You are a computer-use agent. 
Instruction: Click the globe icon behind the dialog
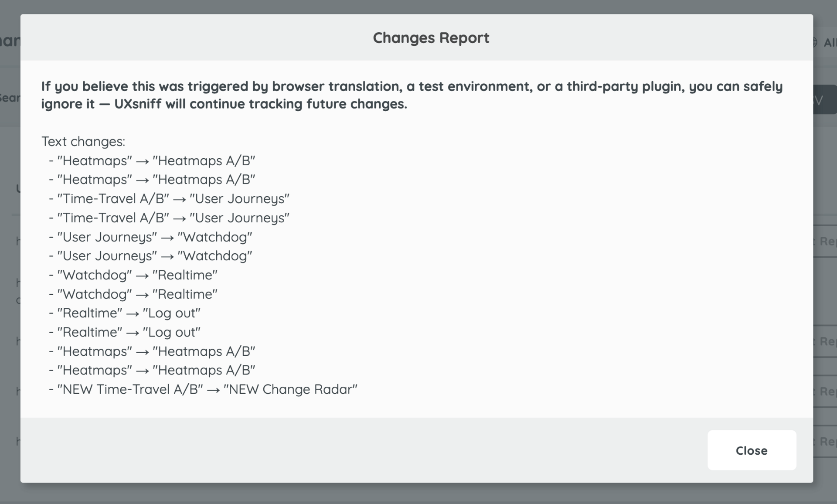click(x=815, y=42)
